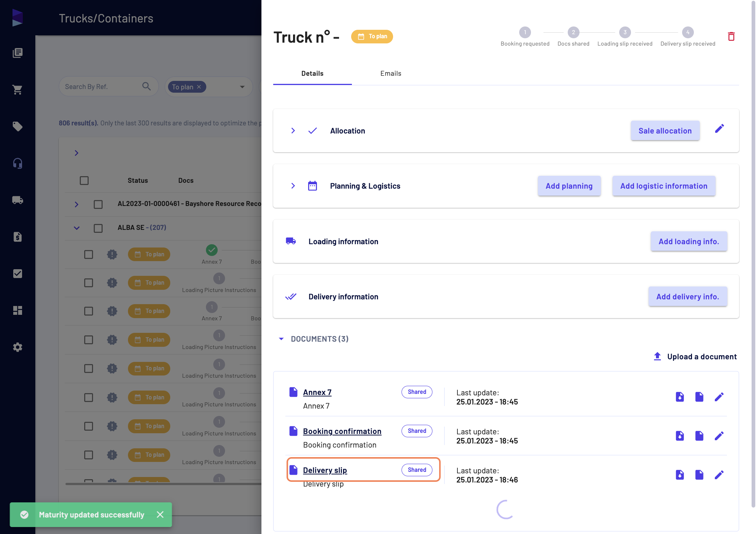Download the Delivery slip document
The height and width of the screenshot is (534, 756).
point(680,475)
